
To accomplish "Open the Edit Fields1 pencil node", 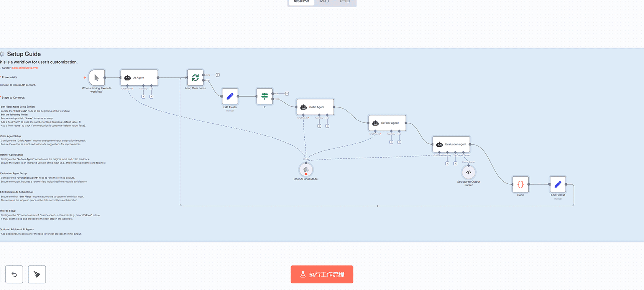I will coord(558,185).
